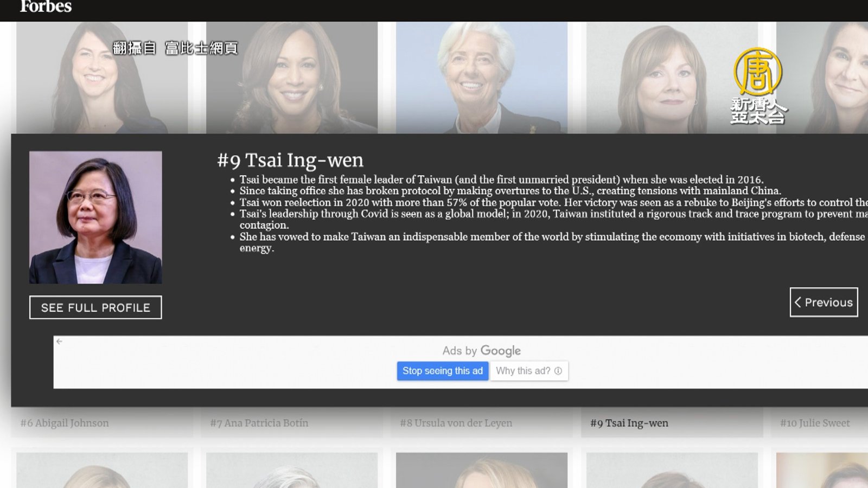Click the Why this ad? button
The width and height of the screenshot is (868, 488).
[523, 371]
